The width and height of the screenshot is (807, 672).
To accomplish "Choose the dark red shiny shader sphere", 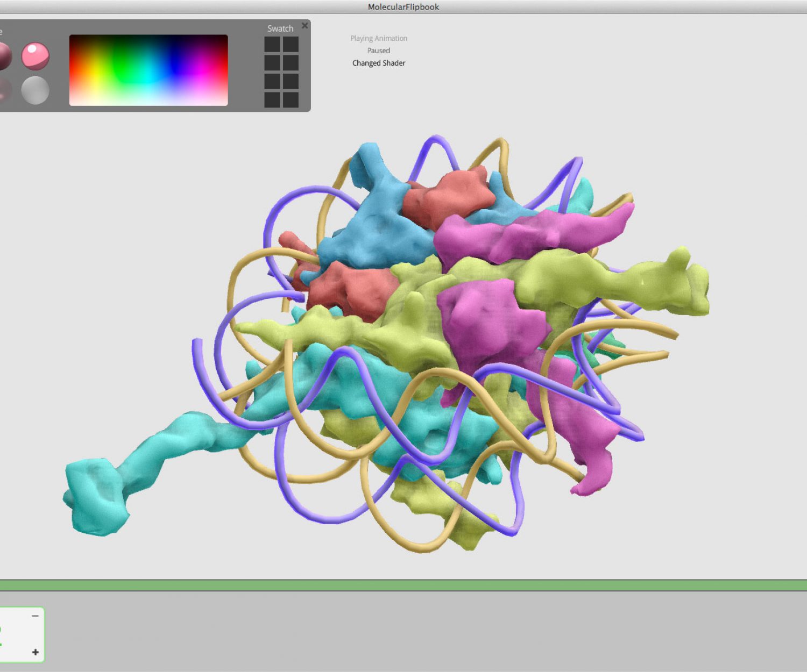I will (x=3, y=56).
